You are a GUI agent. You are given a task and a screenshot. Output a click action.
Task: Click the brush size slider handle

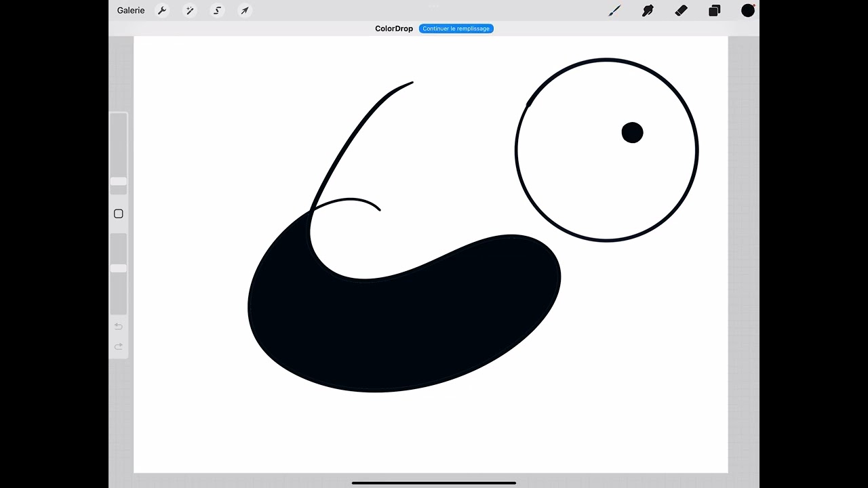(x=119, y=182)
